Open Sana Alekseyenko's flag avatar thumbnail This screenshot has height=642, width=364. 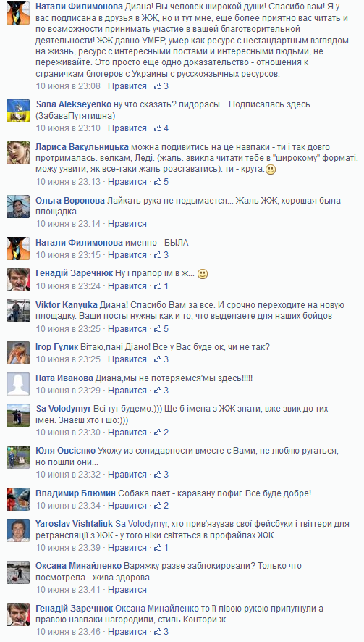coord(18,111)
